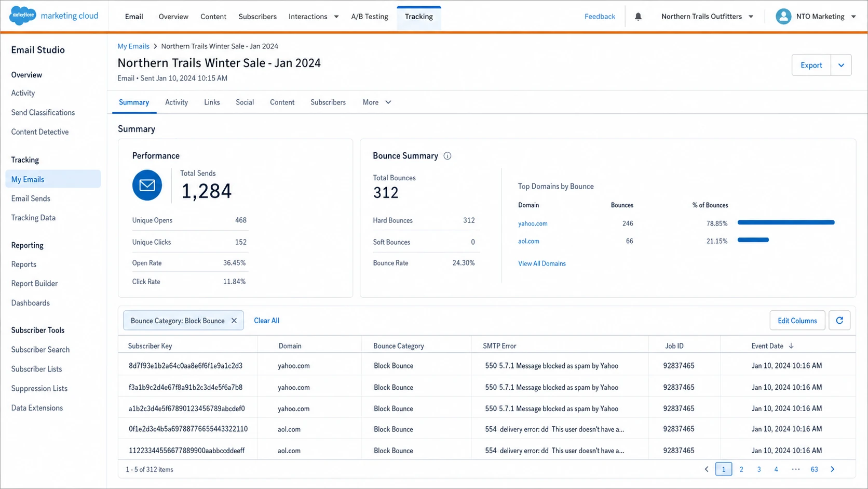868x489 pixels.
Task: Open Activity in the sidebar
Action: point(23,93)
